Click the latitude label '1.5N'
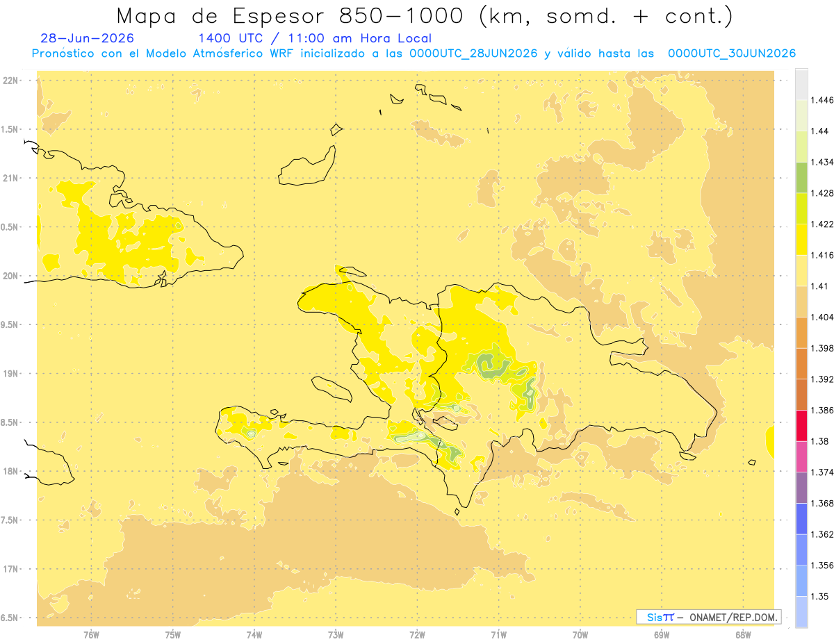This screenshot has width=834, height=644. pyautogui.click(x=10, y=129)
